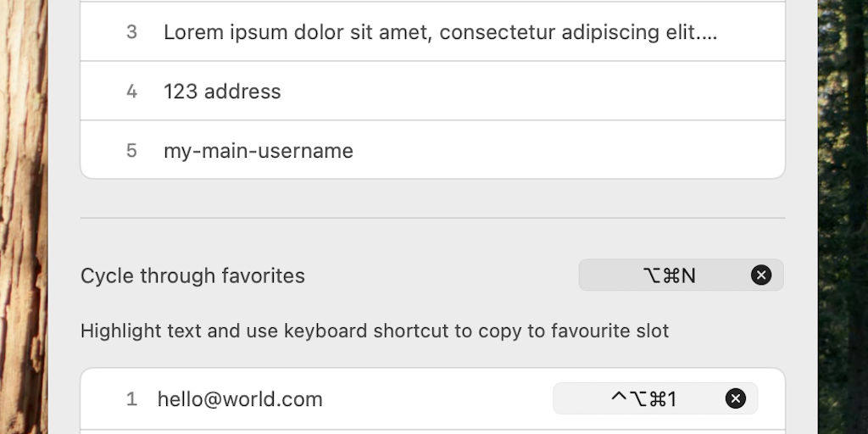Screen dimensions: 868x434
Task: Click the tree bark wallpaper on left
Action: [x=23, y=212]
